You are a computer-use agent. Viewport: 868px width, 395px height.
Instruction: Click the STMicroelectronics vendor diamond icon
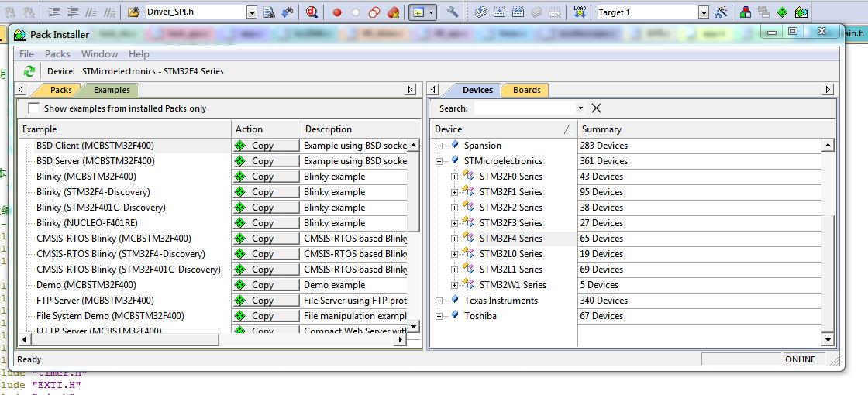point(455,160)
